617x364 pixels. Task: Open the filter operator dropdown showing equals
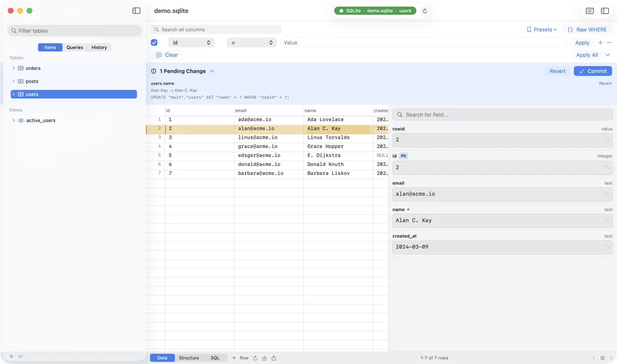[x=251, y=43]
